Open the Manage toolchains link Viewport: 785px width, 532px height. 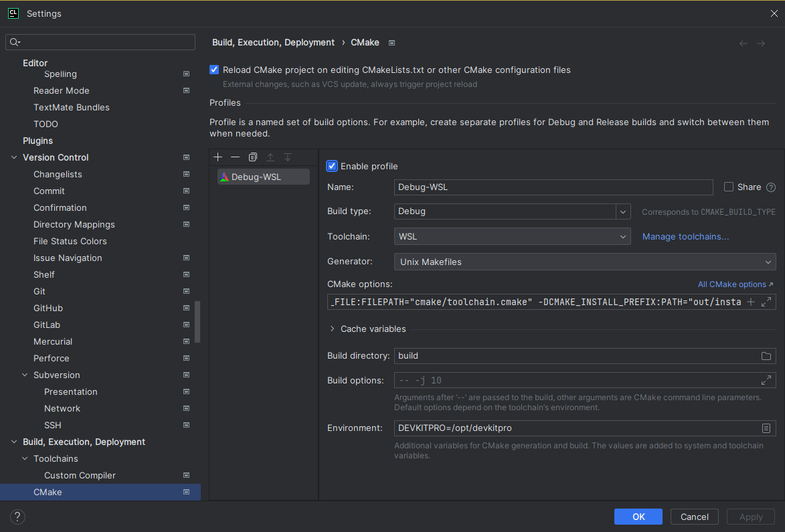point(685,236)
